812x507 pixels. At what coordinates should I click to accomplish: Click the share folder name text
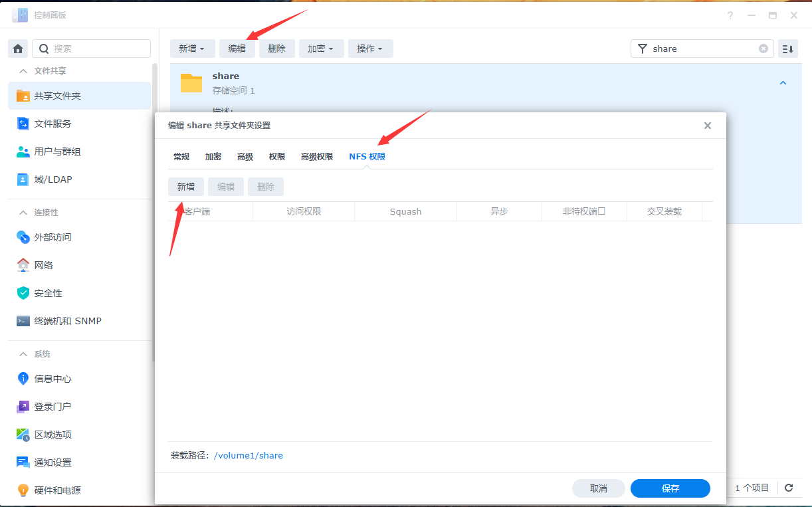click(226, 76)
